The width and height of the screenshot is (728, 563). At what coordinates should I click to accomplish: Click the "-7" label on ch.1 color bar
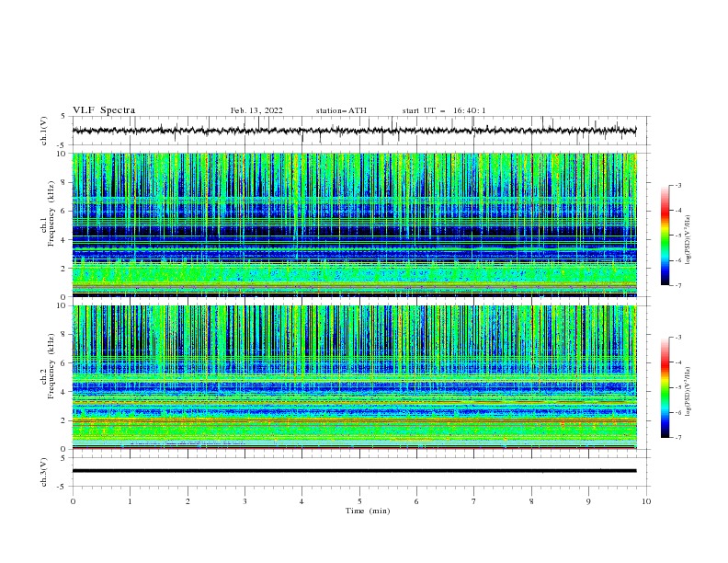677,285
